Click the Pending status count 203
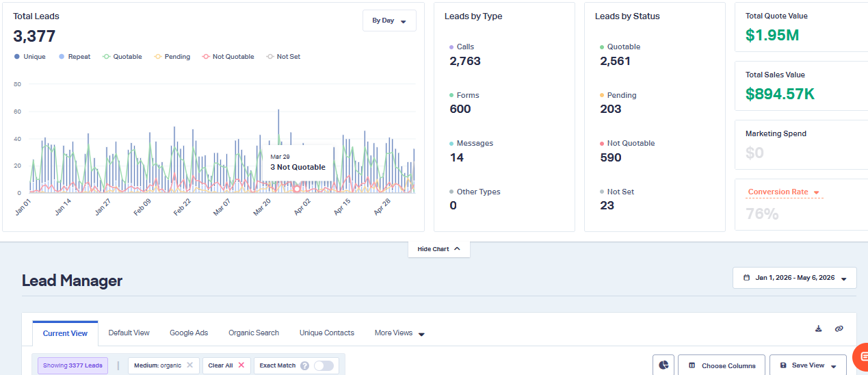This screenshot has width=868, height=375. pyautogui.click(x=611, y=109)
